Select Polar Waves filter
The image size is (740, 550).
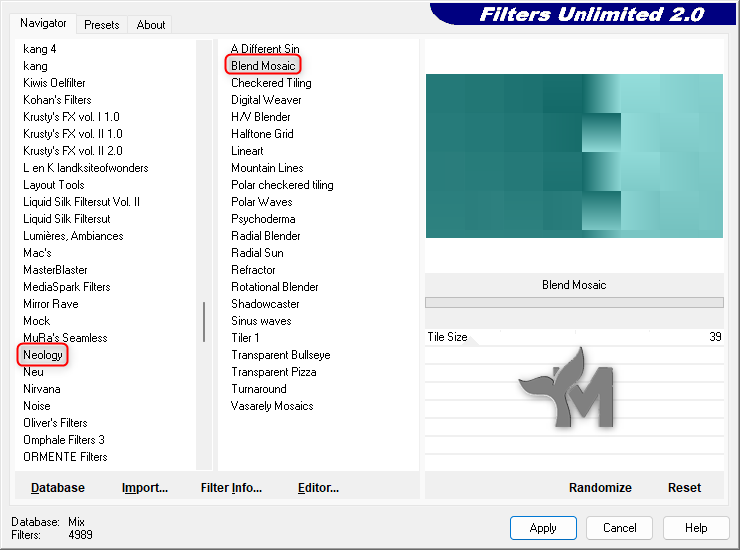262,202
